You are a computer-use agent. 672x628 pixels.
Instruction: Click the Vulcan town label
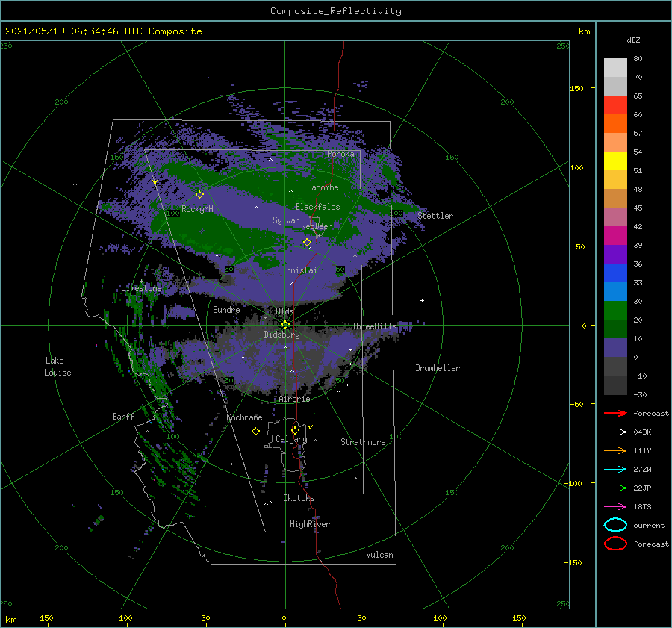tap(379, 555)
